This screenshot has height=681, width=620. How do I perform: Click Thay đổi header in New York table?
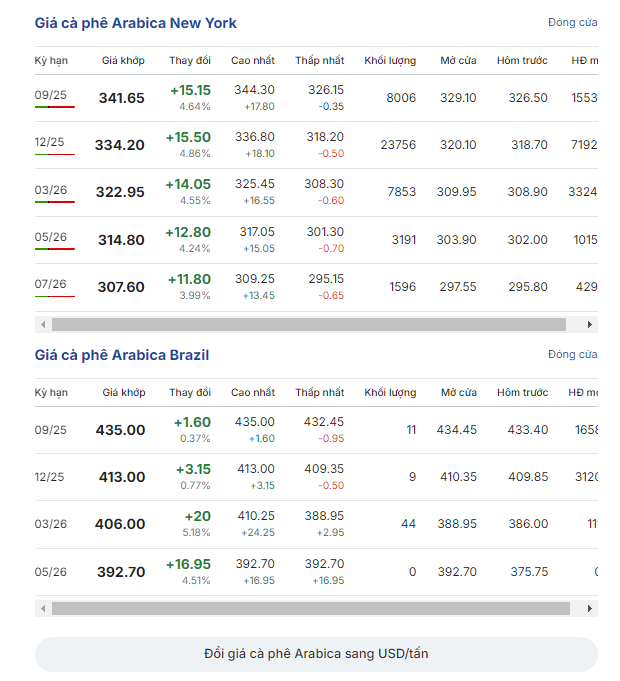[x=190, y=60]
